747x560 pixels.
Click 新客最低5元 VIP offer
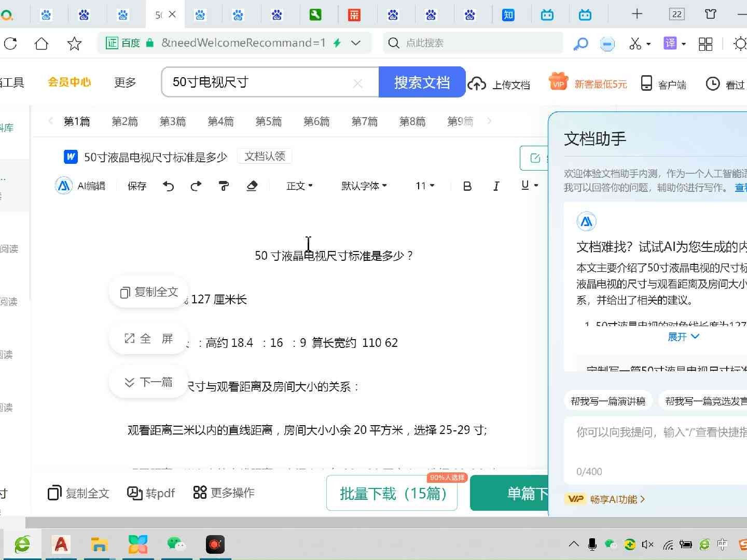(x=588, y=83)
